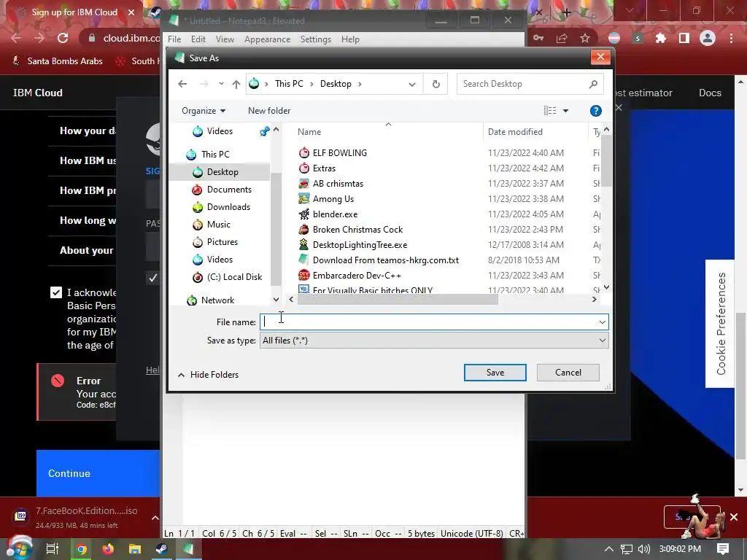Open Task View on the taskbar
This screenshot has width=747, height=560.
point(53,549)
